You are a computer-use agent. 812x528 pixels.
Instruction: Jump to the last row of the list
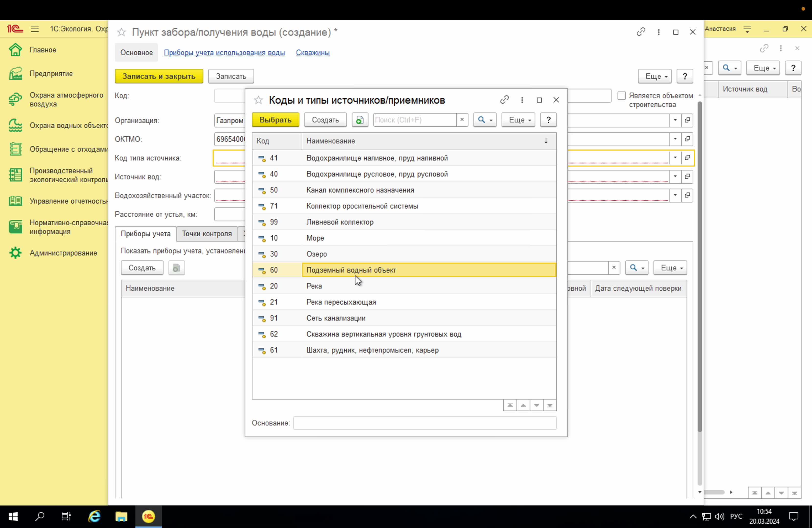[550, 405]
